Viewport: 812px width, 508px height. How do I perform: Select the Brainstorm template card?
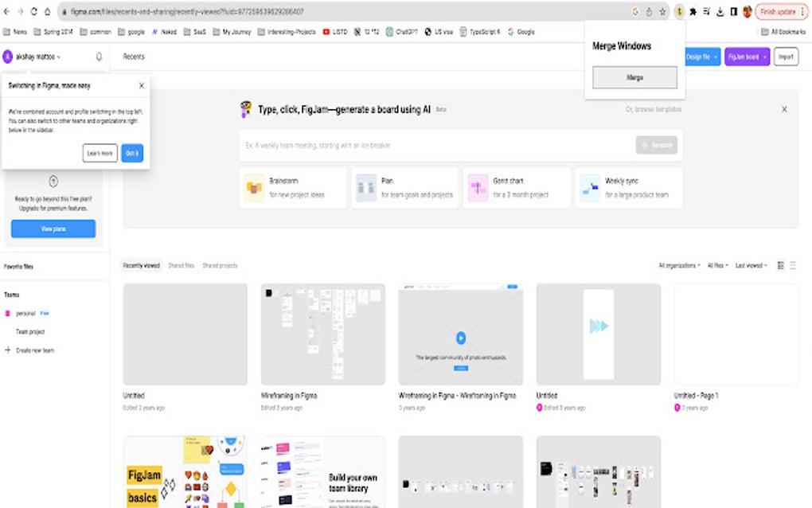tap(293, 187)
